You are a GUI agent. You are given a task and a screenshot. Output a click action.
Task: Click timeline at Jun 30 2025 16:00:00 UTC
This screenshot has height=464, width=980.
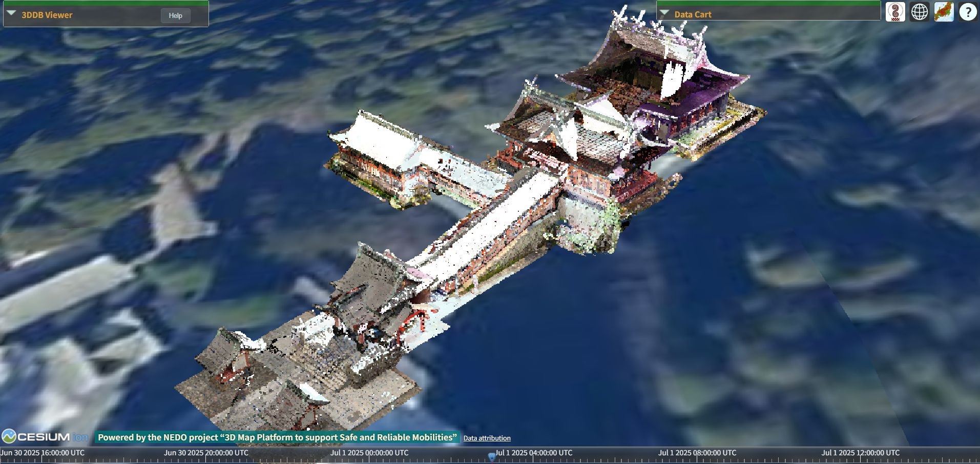[42, 454]
